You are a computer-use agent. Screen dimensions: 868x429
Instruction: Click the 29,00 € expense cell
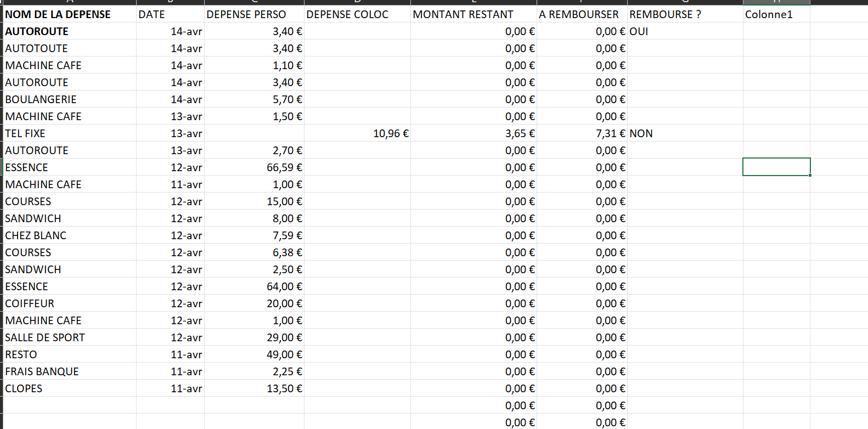click(x=254, y=337)
